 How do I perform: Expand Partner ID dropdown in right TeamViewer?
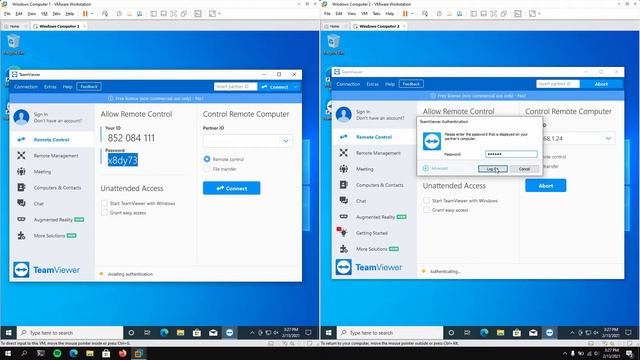(x=608, y=138)
